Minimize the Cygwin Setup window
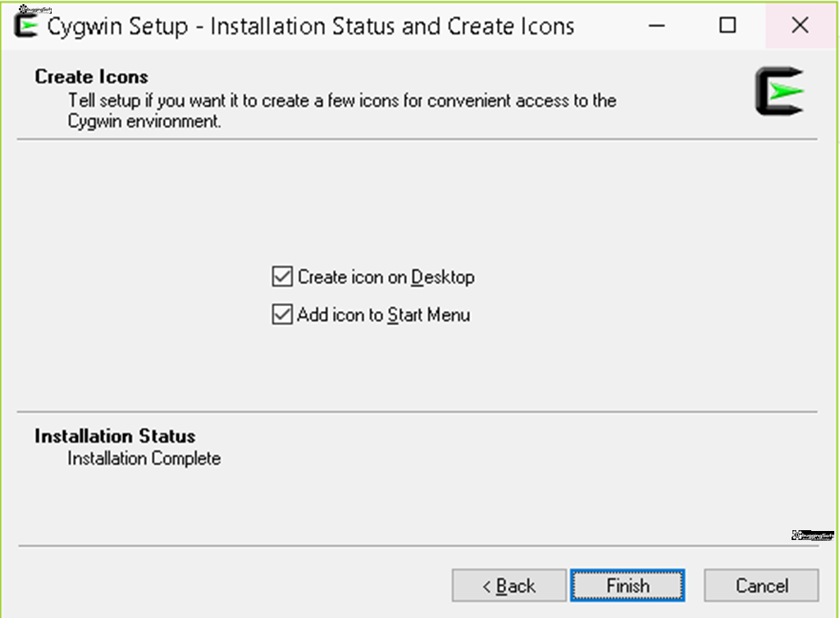The image size is (840, 618). point(657,25)
